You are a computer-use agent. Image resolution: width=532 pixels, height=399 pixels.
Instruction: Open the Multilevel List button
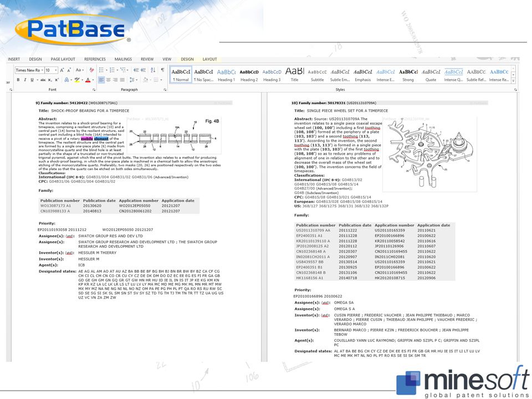pos(124,70)
